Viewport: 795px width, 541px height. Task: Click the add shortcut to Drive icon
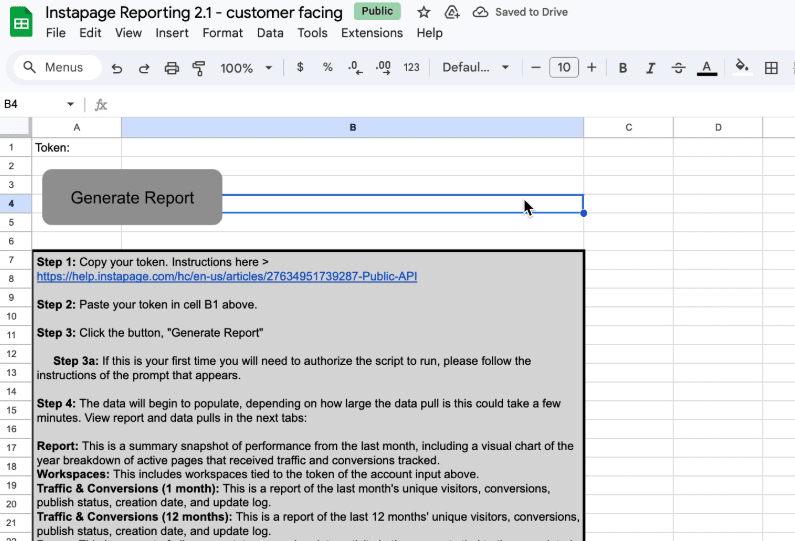[452, 12]
